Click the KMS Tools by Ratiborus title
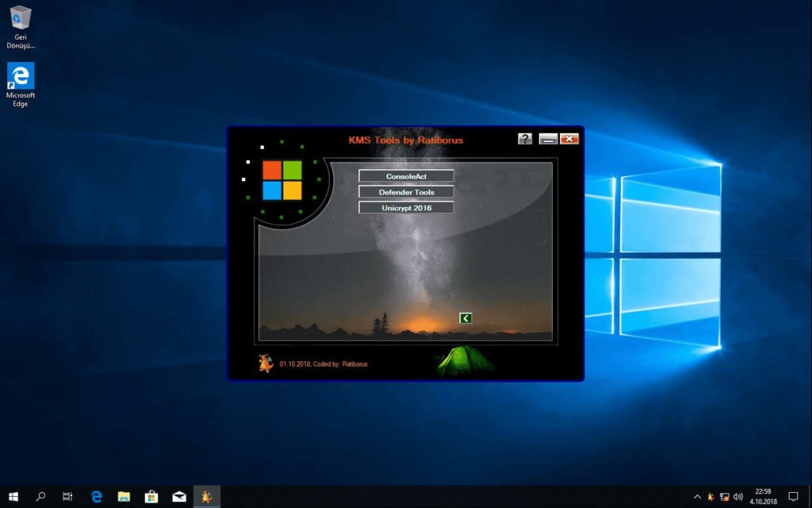The width and height of the screenshot is (812, 508). (405, 140)
